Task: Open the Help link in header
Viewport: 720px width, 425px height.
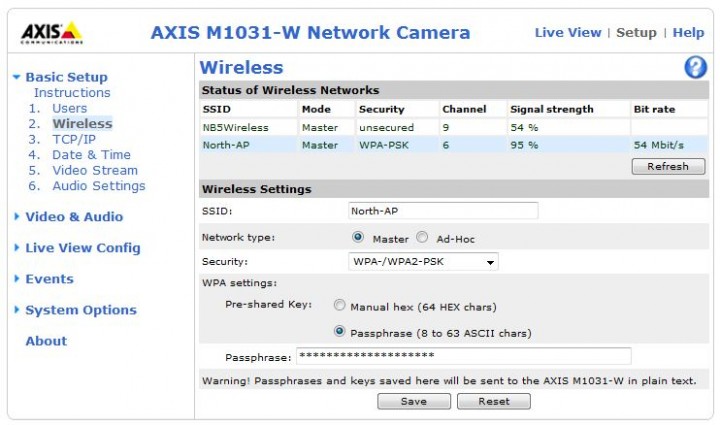Action: point(688,32)
